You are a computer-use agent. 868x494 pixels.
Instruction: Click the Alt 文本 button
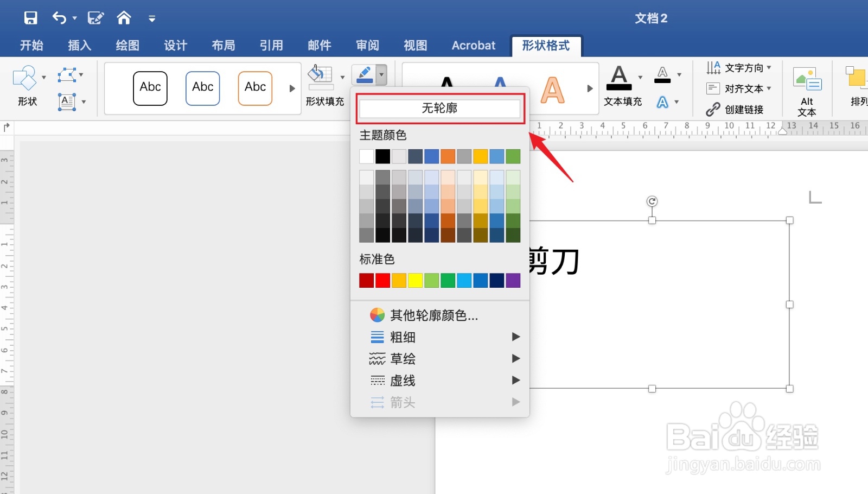807,91
